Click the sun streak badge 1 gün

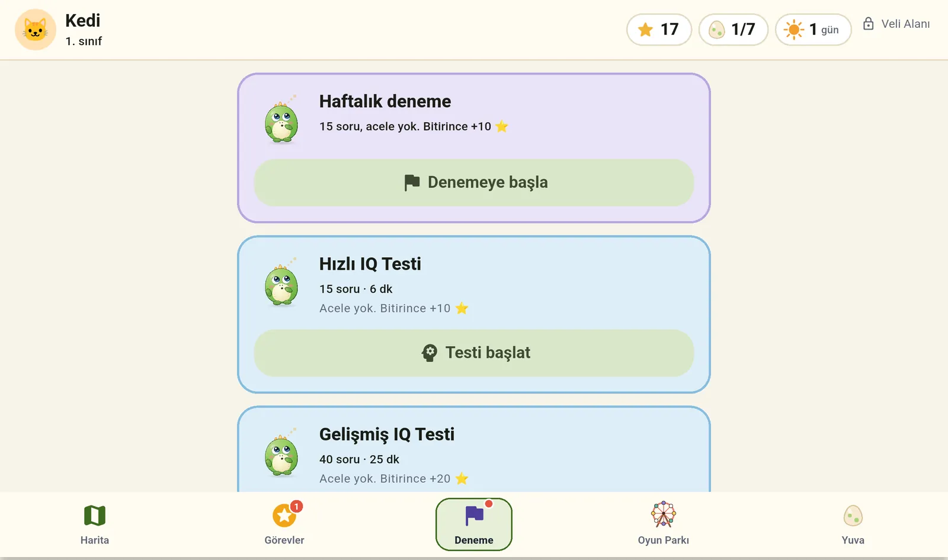coord(814,30)
